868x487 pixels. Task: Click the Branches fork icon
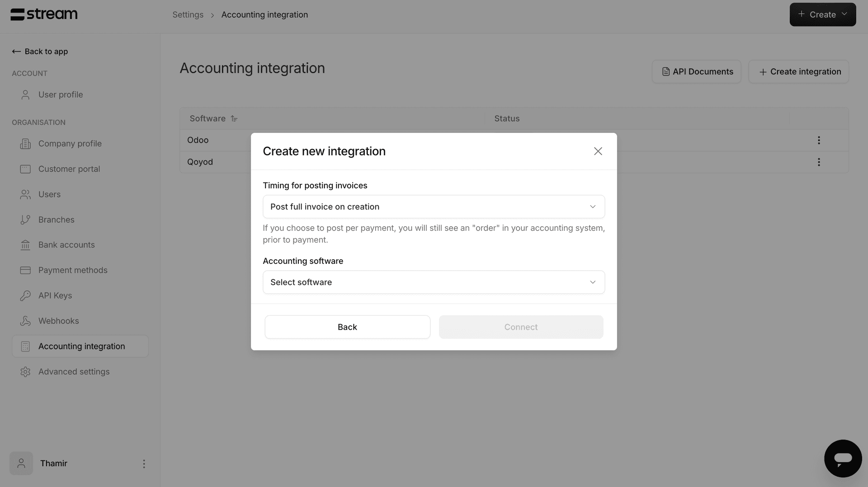point(25,220)
